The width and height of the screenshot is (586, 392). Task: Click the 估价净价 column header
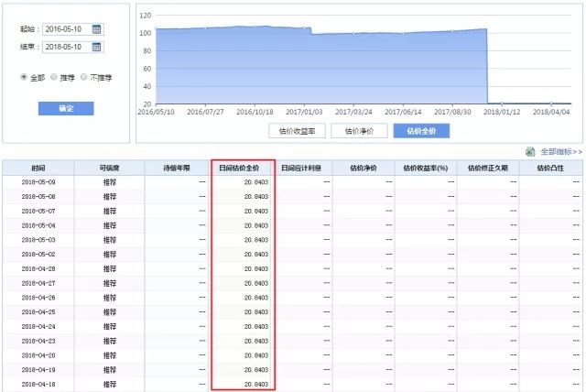click(x=364, y=169)
